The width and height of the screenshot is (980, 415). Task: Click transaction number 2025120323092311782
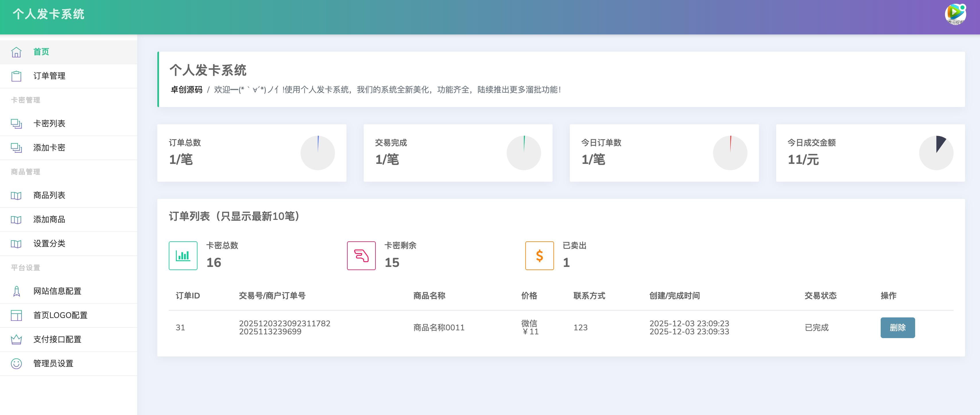[284, 323]
